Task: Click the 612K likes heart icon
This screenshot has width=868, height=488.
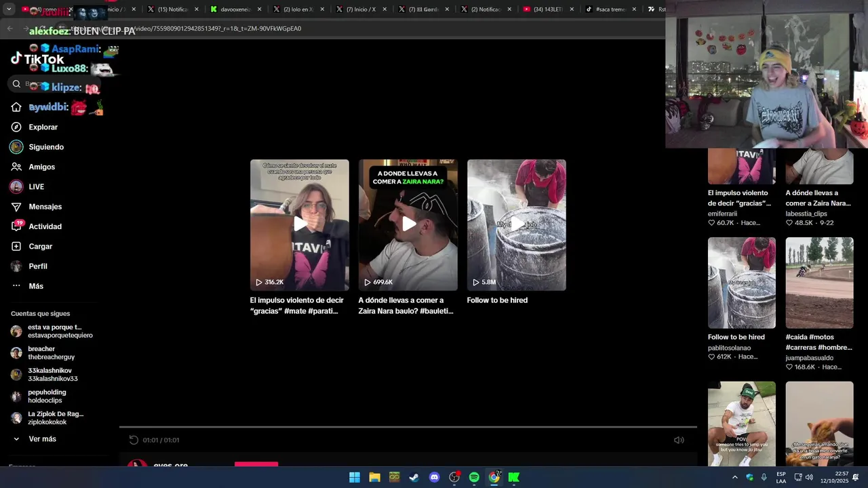Action: tap(711, 357)
